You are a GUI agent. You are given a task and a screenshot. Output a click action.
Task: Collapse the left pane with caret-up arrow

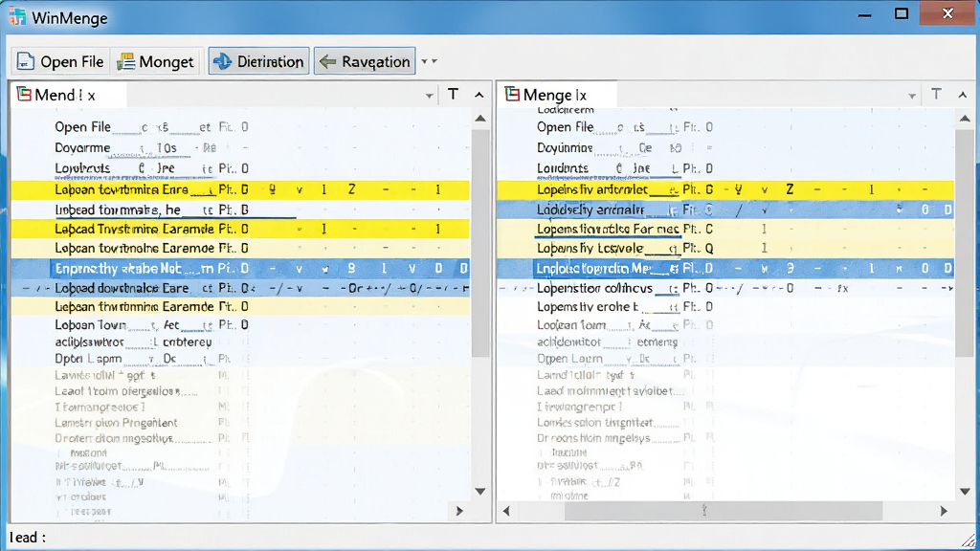click(x=479, y=95)
